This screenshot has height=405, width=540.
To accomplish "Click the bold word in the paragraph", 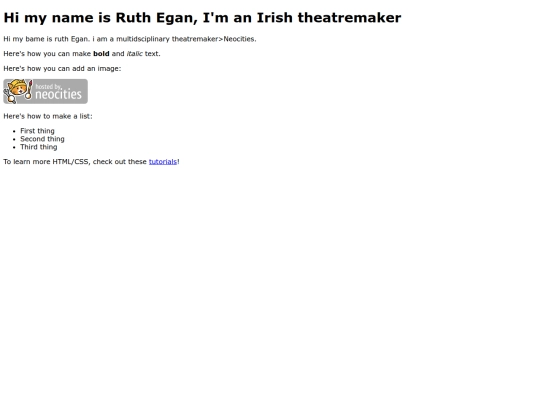I will pos(101,54).
